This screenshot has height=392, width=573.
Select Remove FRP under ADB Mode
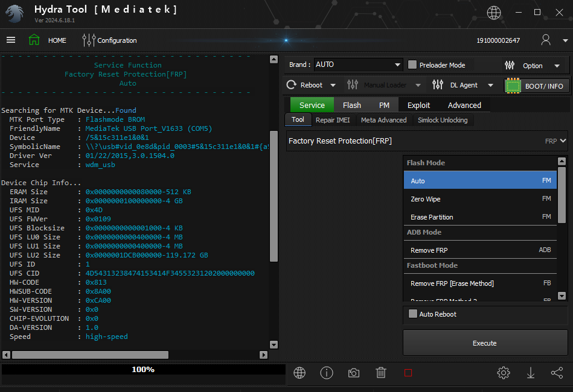point(480,250)
